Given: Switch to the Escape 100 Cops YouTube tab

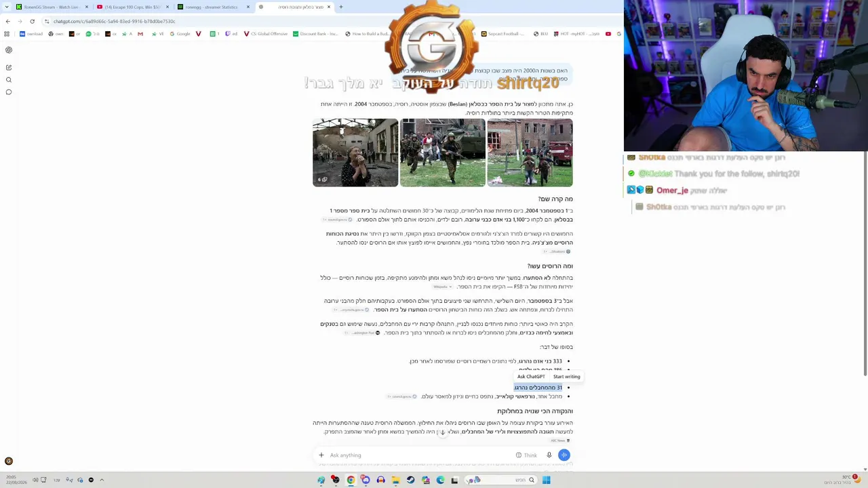Looking at the screenshot, I should coord(133,7).
